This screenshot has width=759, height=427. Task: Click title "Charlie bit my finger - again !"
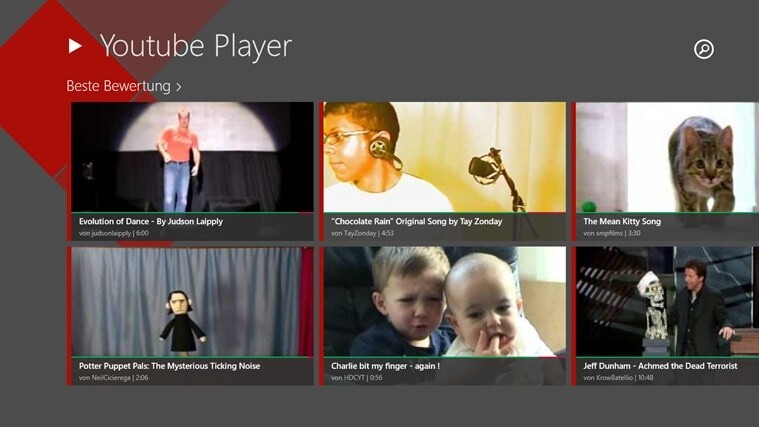385,366
